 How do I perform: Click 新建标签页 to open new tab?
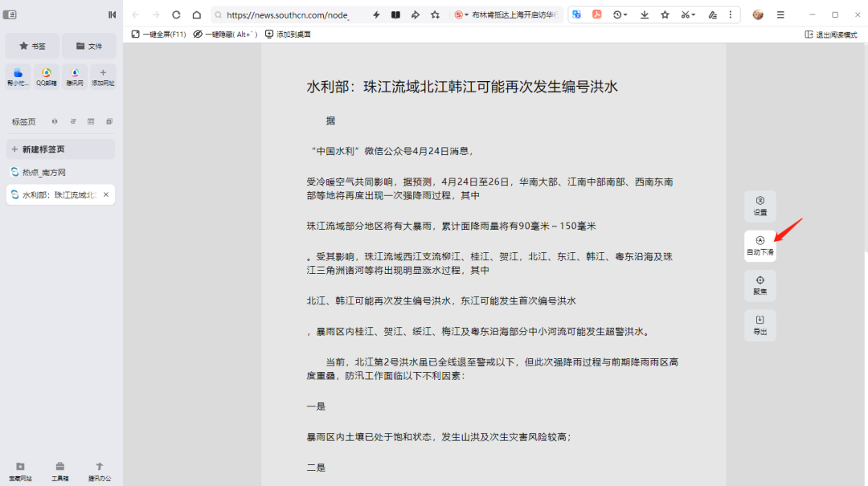pos(60,149)
